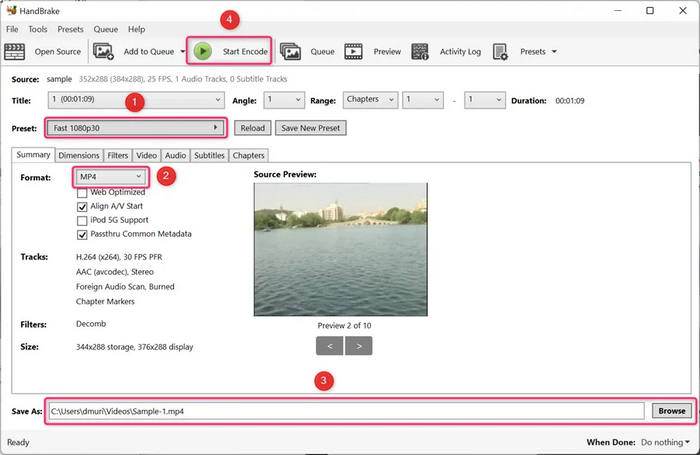Click Save New Preset button
The width and height of the screenshot is (700, 455).
[311, 128]
